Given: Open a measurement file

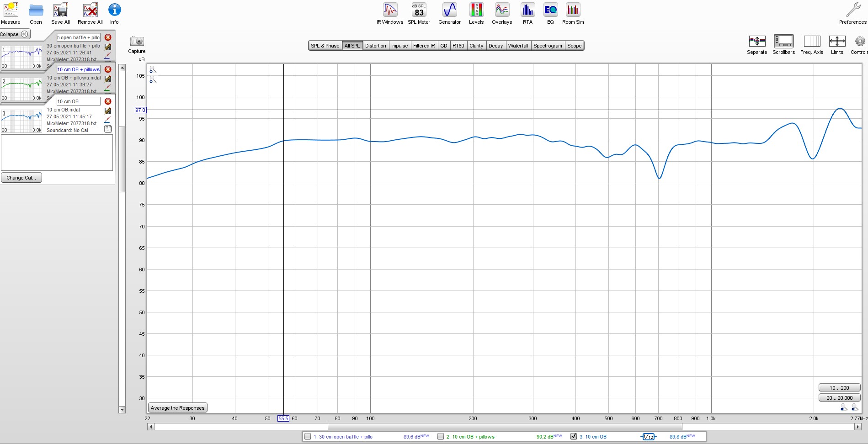Looking at the screenshot, I should (36, 13).
